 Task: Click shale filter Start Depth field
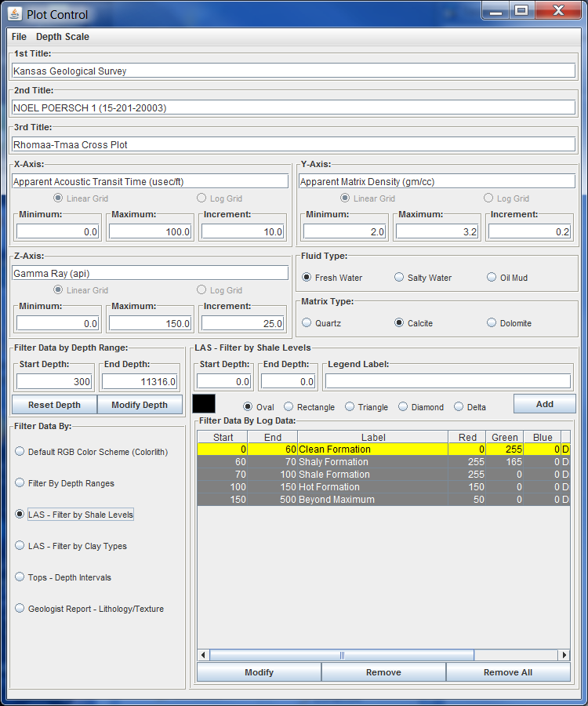click(x=223, y=381)
